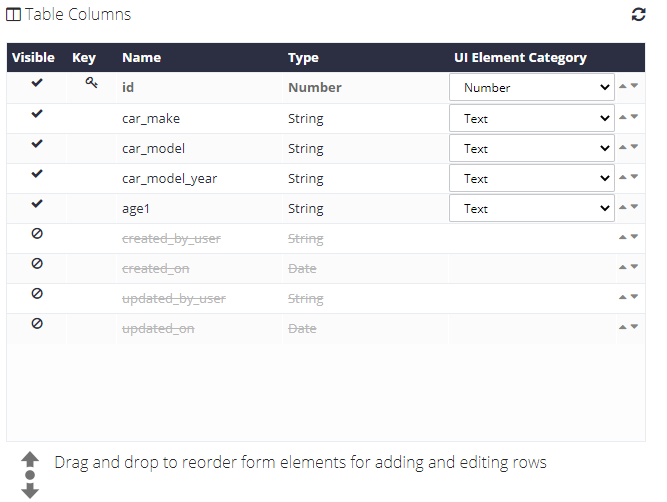Select the id column name
667x502 pixels.
click(128, 87)
